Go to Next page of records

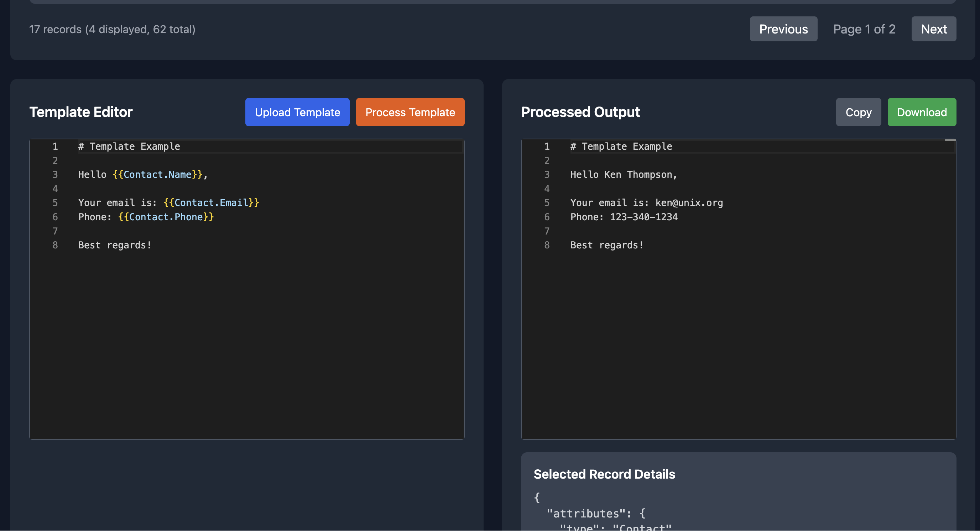point(933,29)
